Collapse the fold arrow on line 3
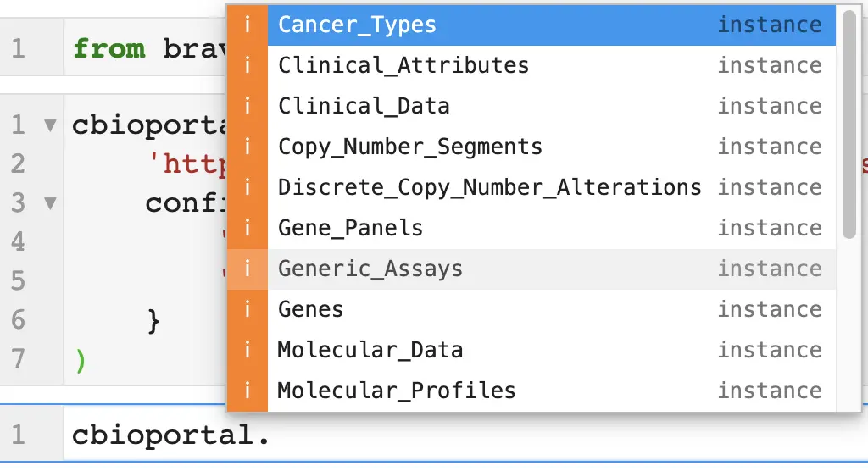This screenshot has width=868, height=471. (50, 204)
